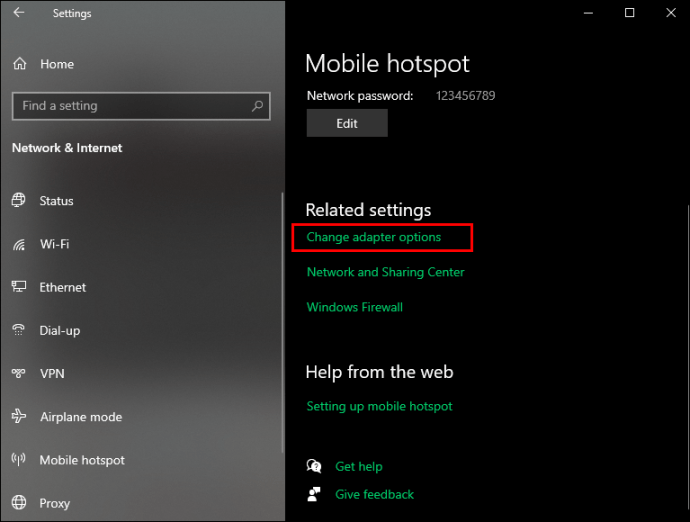Click the Related settings heading
This screenshot has height=522, width=690.
368,210
